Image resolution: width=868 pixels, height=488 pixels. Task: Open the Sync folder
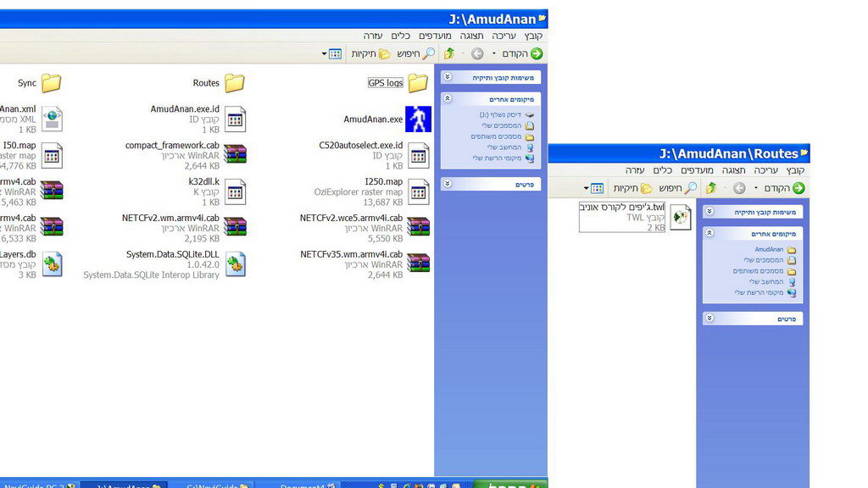[x=51, y=83]
